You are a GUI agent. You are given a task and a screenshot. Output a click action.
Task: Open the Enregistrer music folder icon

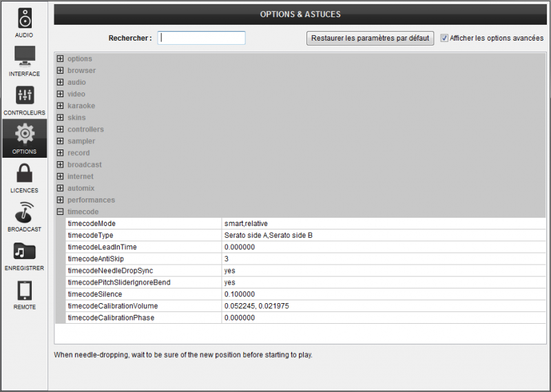[24, 251]
